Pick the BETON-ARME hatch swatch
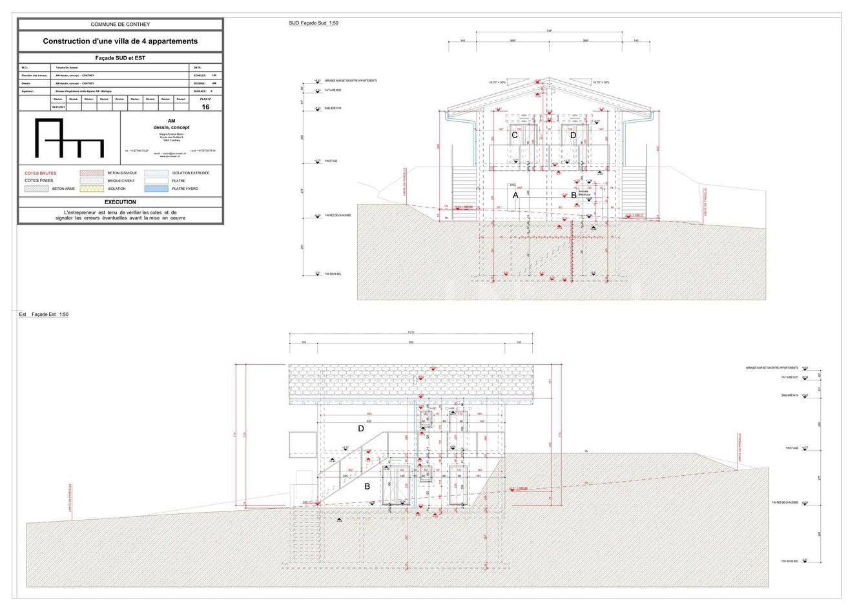 pyautogui.click(x=36, y=189)
